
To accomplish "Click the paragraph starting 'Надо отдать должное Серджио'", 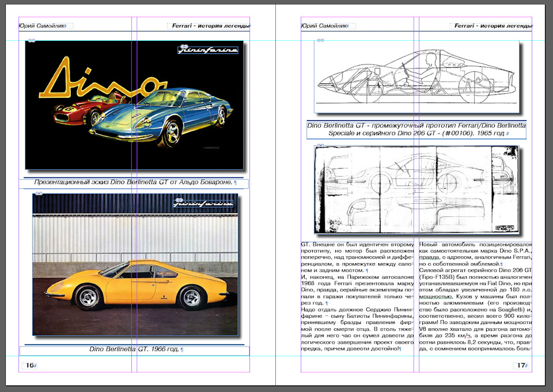I will pyautogui.click(x=357, y=329).
